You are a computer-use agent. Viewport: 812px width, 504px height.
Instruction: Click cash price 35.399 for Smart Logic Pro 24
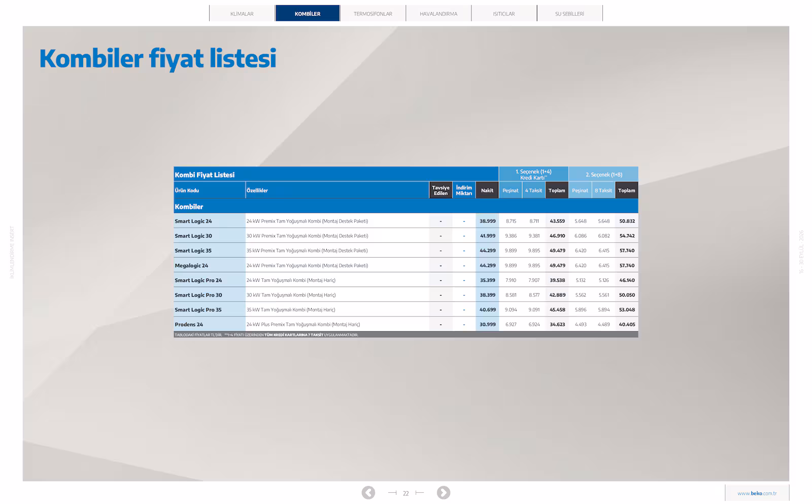pyautogui.click(x=488, y=280)
